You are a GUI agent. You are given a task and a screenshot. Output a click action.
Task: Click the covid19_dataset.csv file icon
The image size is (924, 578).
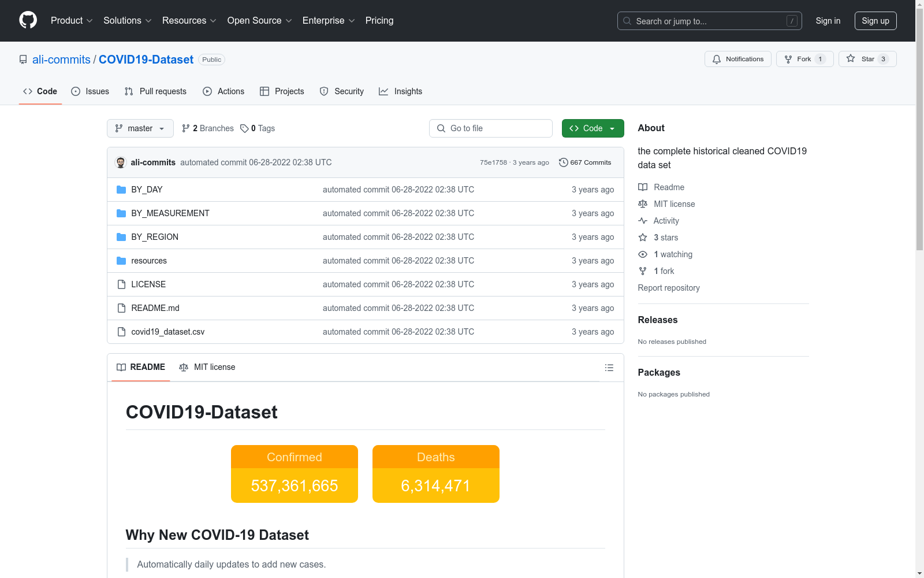click(x=121, y=332)
